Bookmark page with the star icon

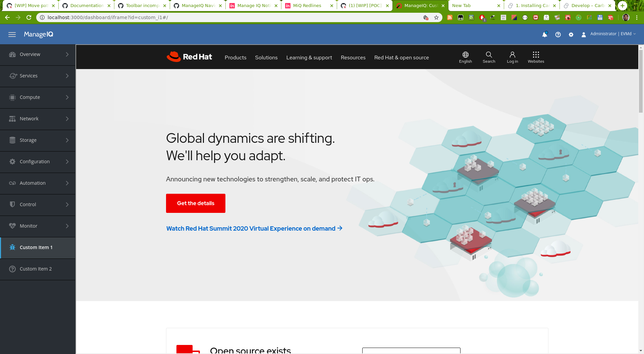coord(436,17)
